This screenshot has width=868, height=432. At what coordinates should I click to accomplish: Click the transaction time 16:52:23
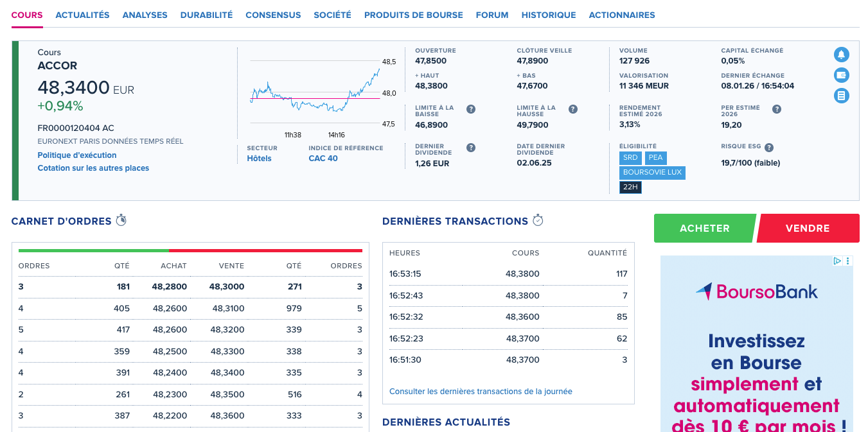pyautogui.click(x=405, y=338)
